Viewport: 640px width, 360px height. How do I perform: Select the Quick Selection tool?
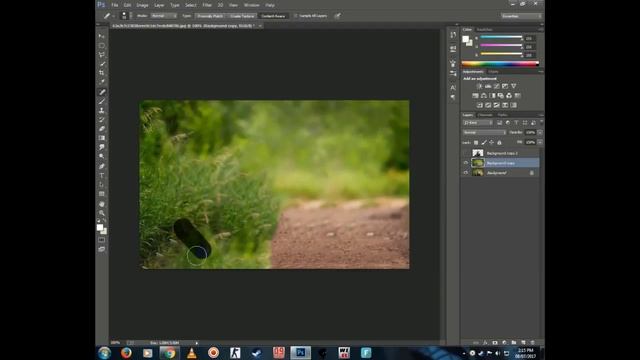click(x=102, y=64)
